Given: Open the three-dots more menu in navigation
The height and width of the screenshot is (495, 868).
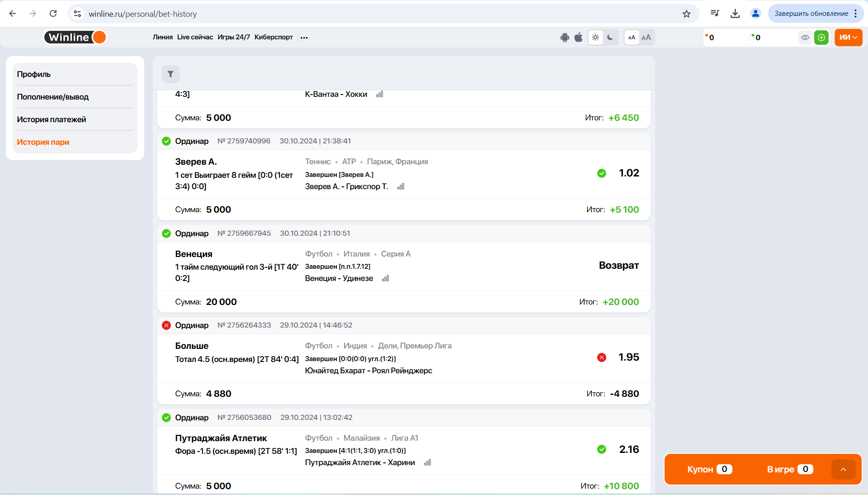Looking at the screenshot, I should click(x=304, y=38).
